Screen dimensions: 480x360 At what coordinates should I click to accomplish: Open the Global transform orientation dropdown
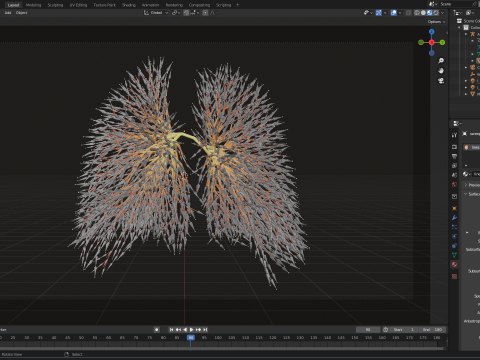(156, 13)
